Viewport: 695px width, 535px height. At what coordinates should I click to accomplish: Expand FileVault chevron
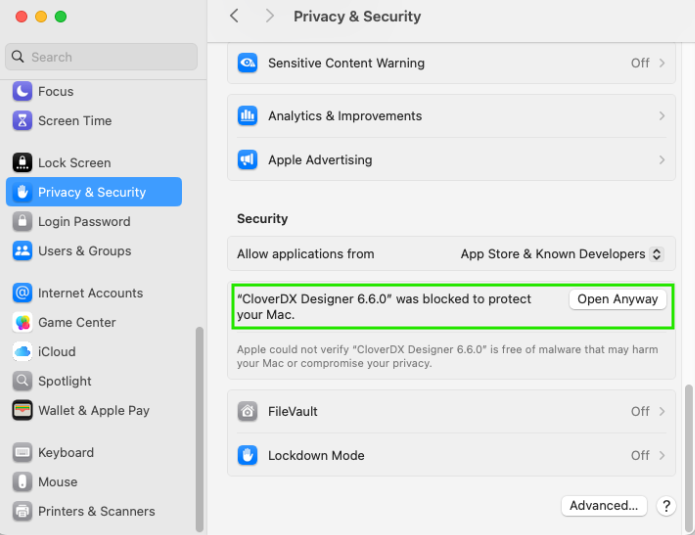662,411
